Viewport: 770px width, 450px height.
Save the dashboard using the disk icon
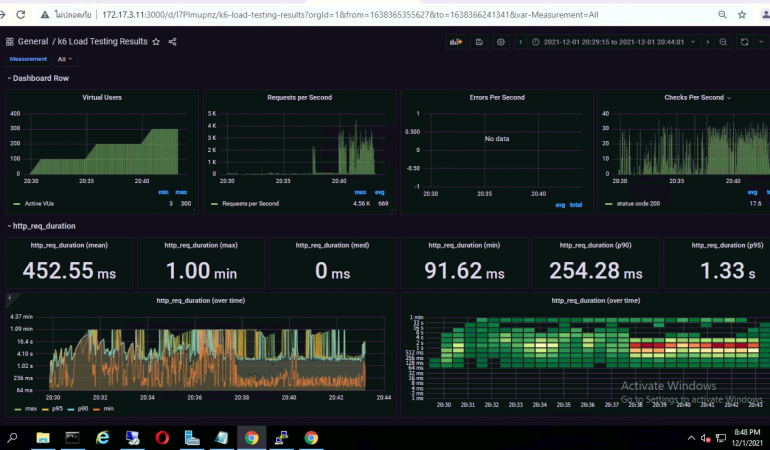[x=479, y=42]
